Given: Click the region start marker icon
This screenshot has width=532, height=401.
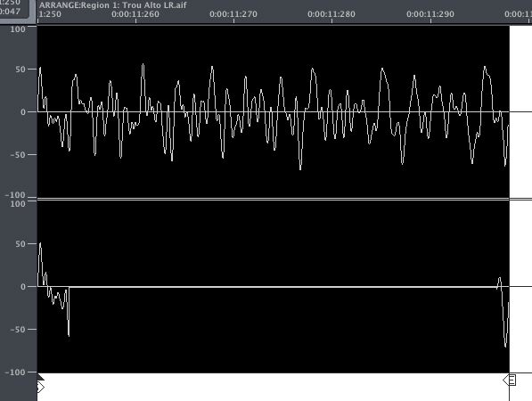Looking at the screenshot, I should tap(40, 387).
